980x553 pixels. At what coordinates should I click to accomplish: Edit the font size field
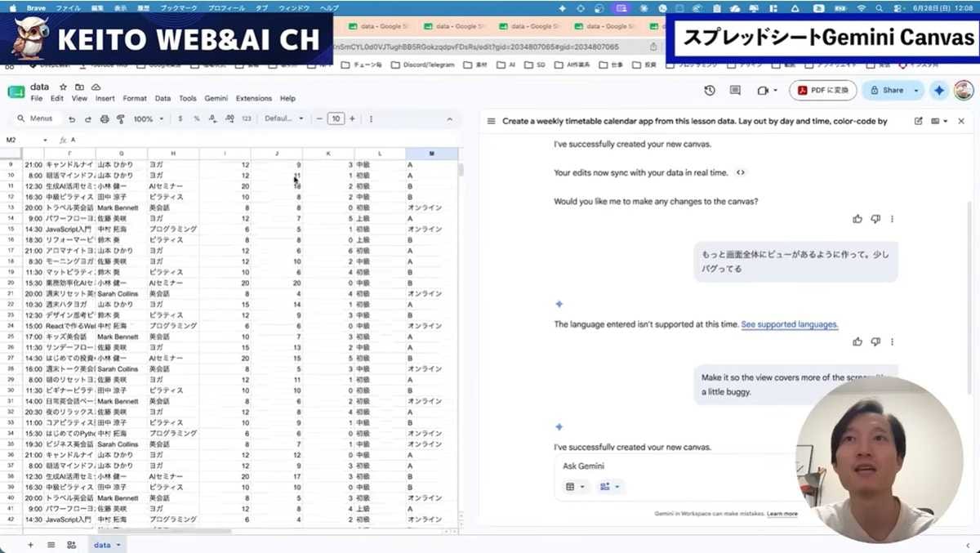click(336, 119)
